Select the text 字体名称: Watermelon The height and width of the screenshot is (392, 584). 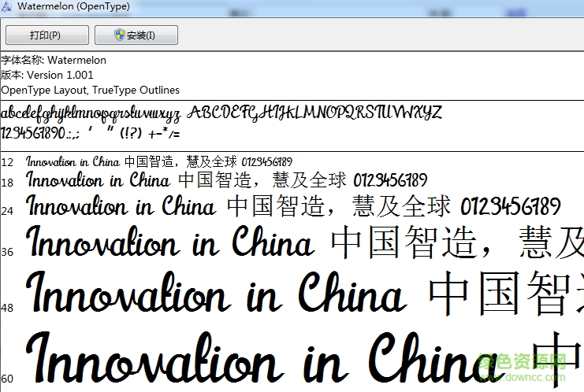point(54,61)
